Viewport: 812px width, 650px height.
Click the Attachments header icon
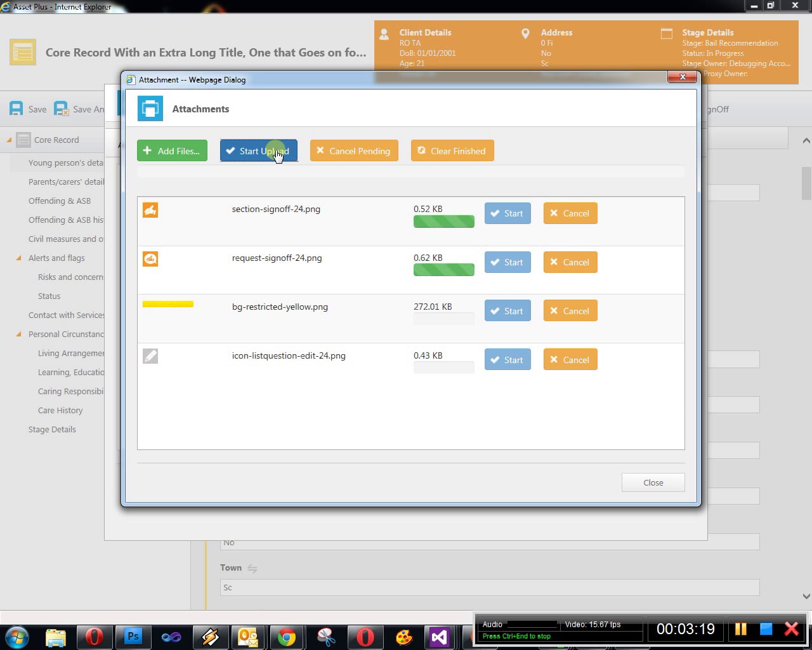click(x=150, y=109)
